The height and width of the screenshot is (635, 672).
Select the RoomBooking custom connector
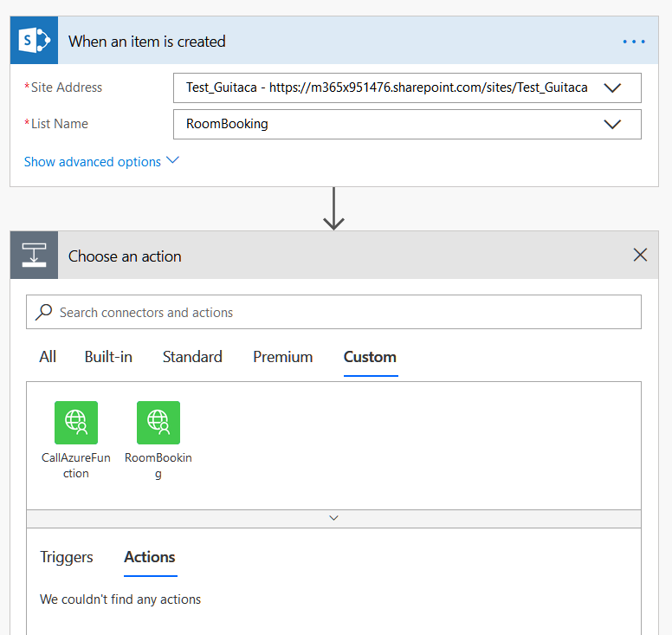[x=158, y=440]
